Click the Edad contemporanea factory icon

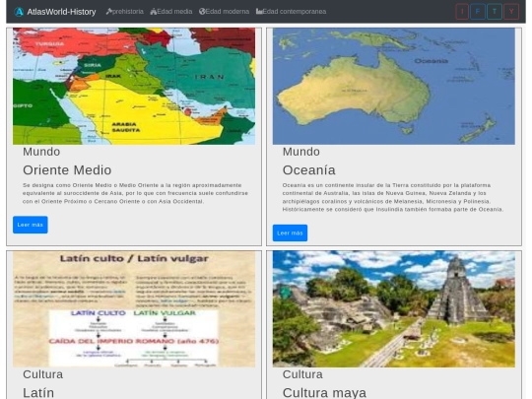[259, 12]
